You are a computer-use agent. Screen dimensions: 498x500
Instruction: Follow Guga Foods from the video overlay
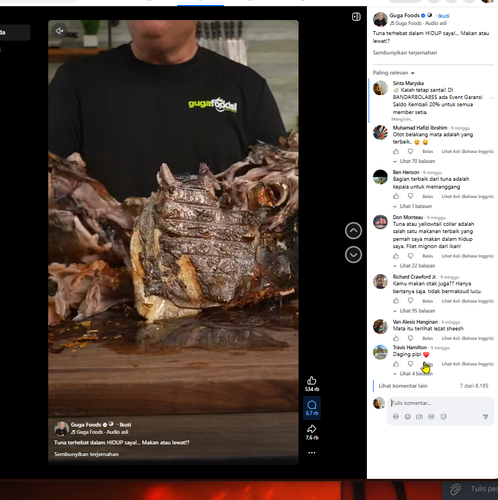click(125, 425)
